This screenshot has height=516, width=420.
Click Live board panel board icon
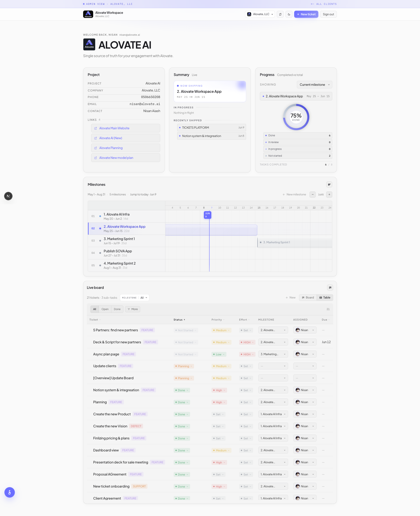pos(330,288)
